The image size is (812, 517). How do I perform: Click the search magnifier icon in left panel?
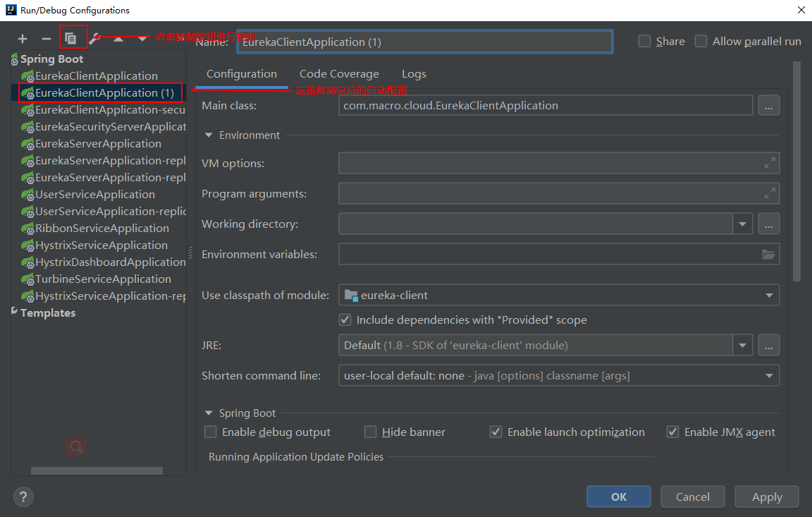(x=76, y=446)
